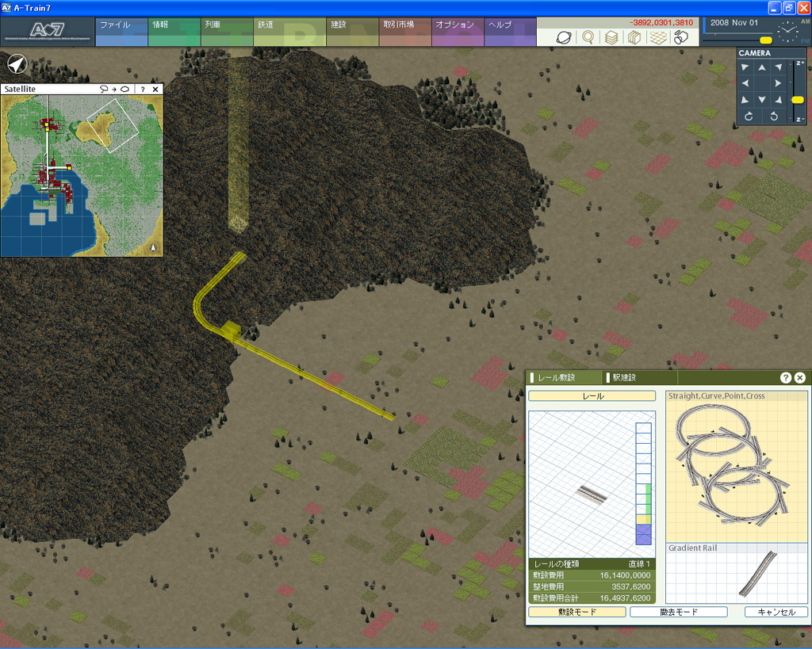This screenshot has height=649, width=812.
Task: Click the レール button
Action: point(592,396)
